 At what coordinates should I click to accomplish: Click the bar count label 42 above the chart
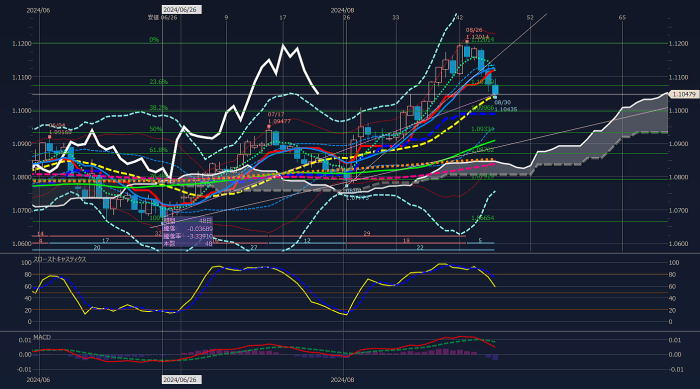pyautogui.click(x=459, y=17)
